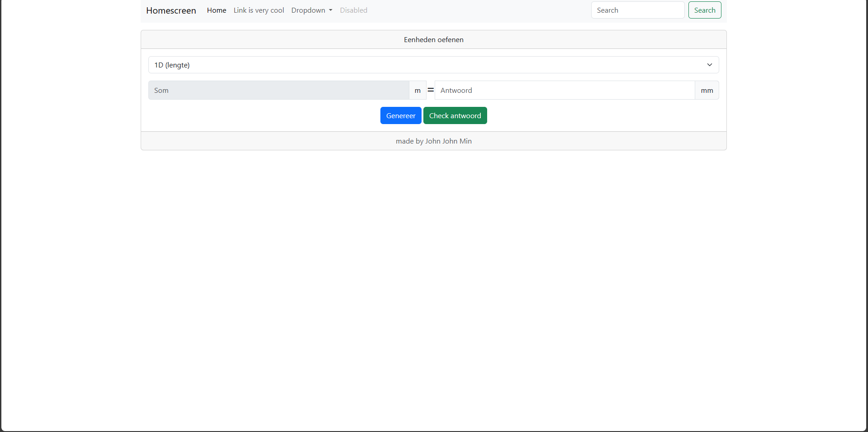Viewport: 868px width, 432px height.
Task: Click the "Eenheden oefenen" card header
Action: (x=434, y=40)
